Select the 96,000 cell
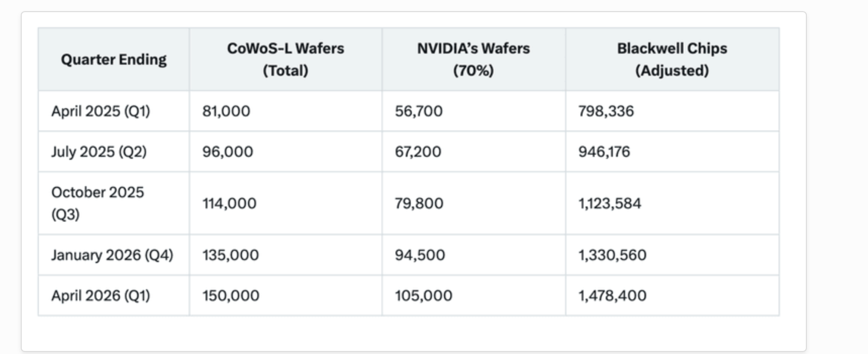The width and height of the screenshot is (868, 354). coord(228,152)
